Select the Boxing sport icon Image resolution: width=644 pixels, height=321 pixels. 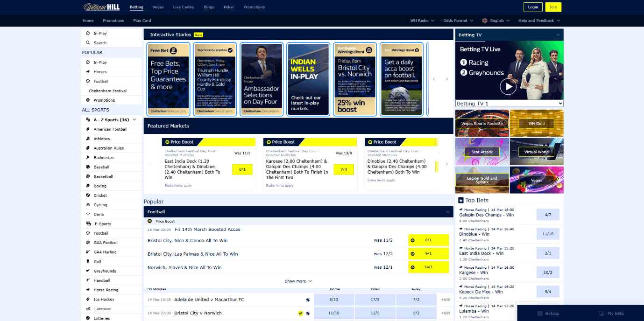point(89,186)
